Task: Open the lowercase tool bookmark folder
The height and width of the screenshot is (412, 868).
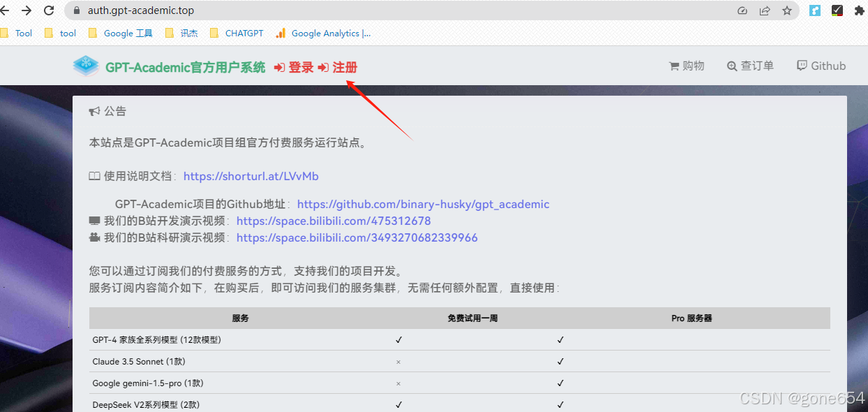Action: click(x=60, y=33)
